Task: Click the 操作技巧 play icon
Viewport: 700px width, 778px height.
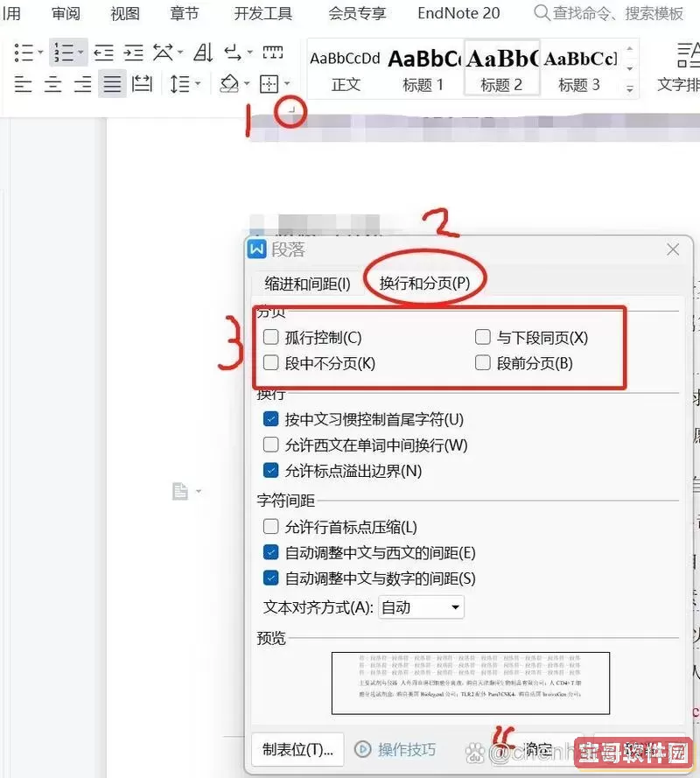Action: click(x=362, y=749)
